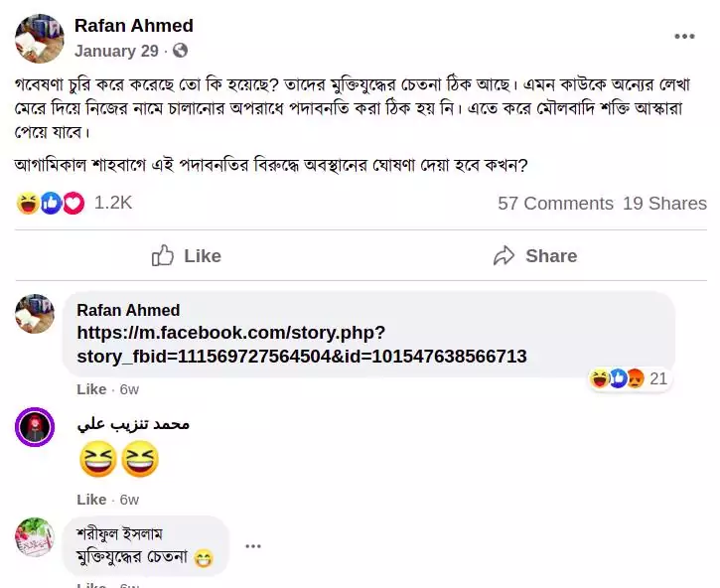The image size is (720, 588).
Task: Open the 1.2K reactions count list
Action: pos(112,203)
